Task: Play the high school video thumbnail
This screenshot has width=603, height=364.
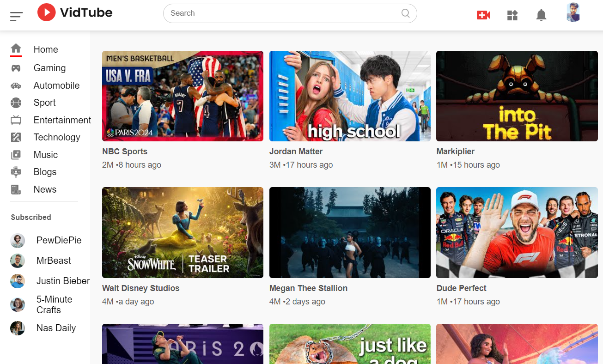Action: [x=350, y=96]
